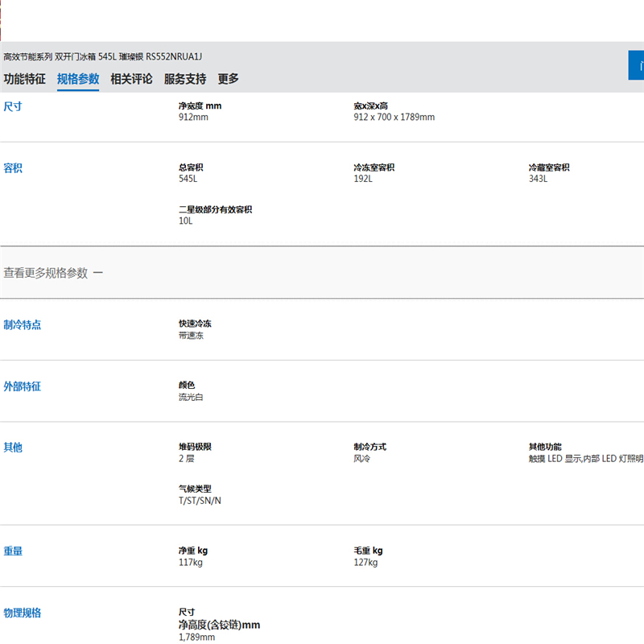This screenshot has width=644, height=644.
Task: Open the 功能特征 tab
Action: click(25, 79)
